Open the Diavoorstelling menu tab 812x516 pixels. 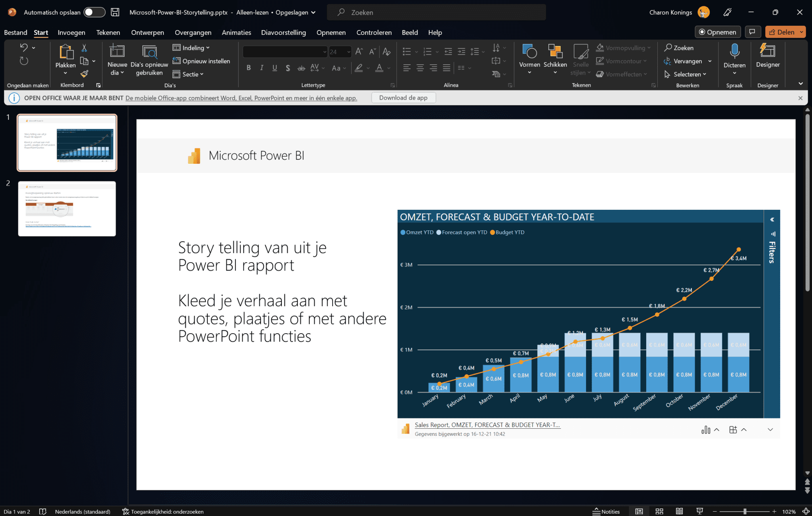(x=283, y=33)
